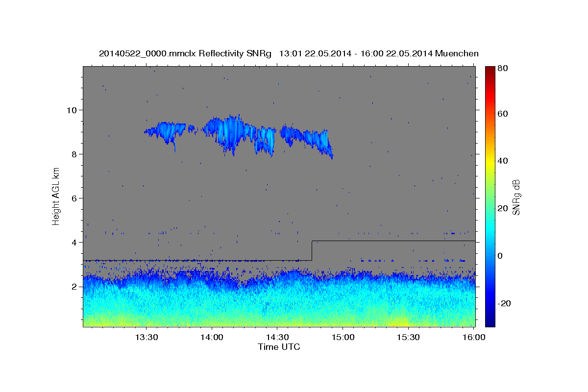Click the Height AGL km axis title
Screen dimensions: 588x392
(56, 197)
